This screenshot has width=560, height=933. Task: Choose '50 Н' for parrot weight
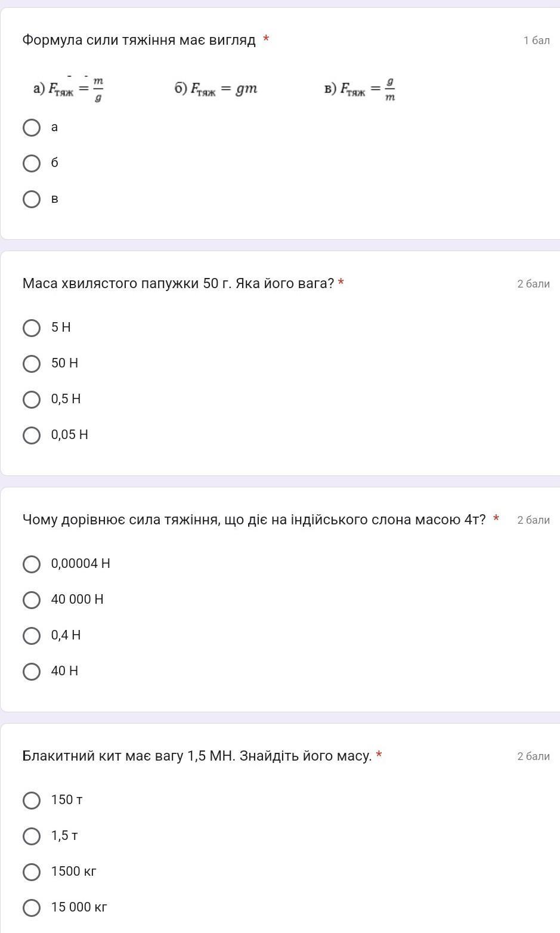(32, 364)
